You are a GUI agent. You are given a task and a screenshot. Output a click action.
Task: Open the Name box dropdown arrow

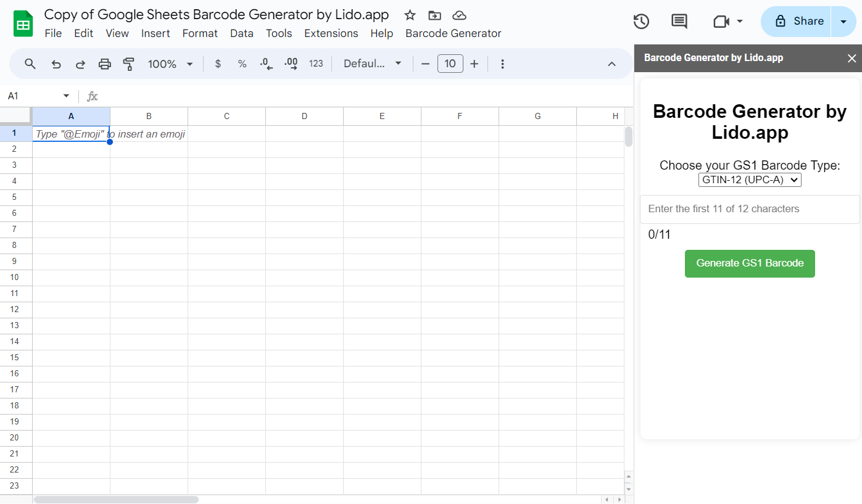tap(66, 96)
